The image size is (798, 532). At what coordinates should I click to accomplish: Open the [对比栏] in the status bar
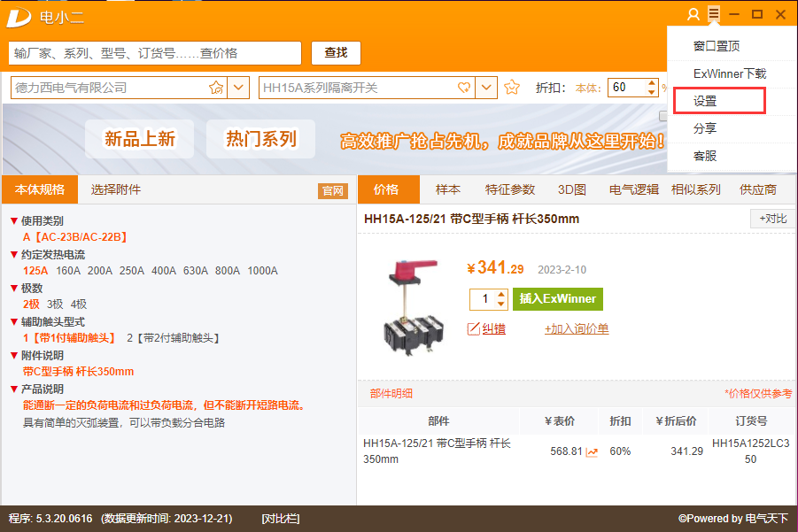pyautogui.click(x=281, y=519)
